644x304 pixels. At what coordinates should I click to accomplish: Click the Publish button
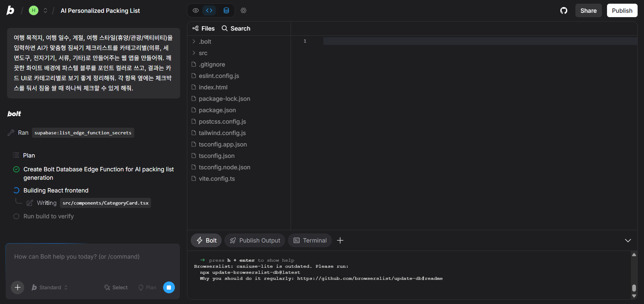pyautogui.click(x=622, y=11)
